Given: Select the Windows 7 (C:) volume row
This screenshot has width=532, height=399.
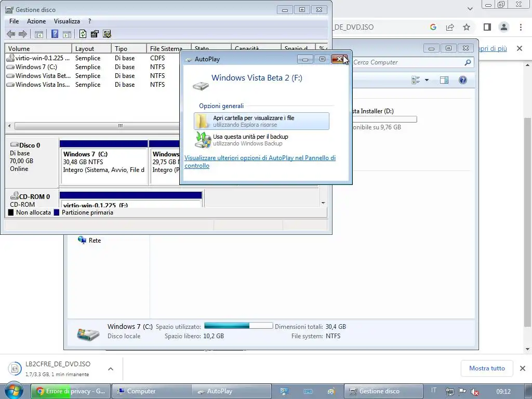Looking at the screenshot, I should (91, 67).
